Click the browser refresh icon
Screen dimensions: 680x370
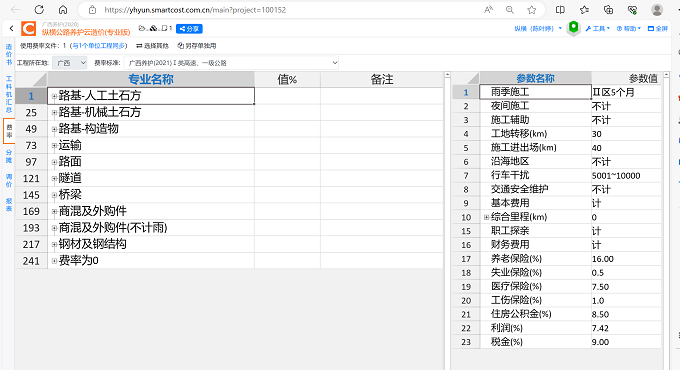pyautogui.click(x=39, y=10)
